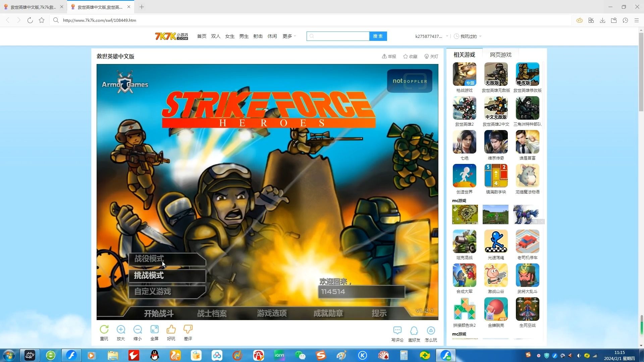Open the browser downloads icon
This screenshot has height=362, width=644.
[x=602, y=20]
